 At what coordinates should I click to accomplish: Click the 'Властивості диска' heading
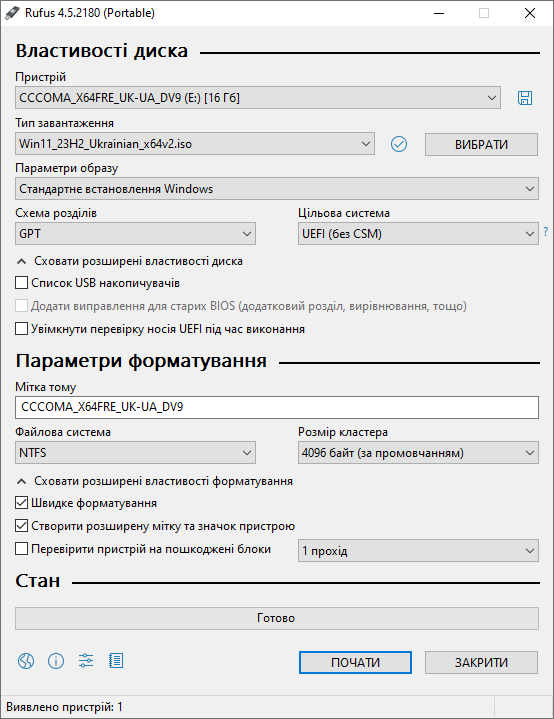point(102,50)
